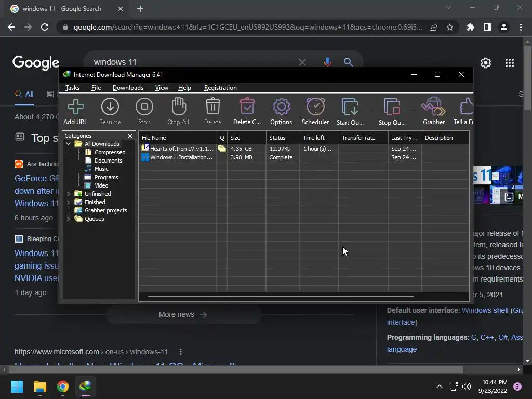The height and width of the screenshot is (399, 532).
Task: Collapse the All Downloads tree node
Action: click(69, 144)
